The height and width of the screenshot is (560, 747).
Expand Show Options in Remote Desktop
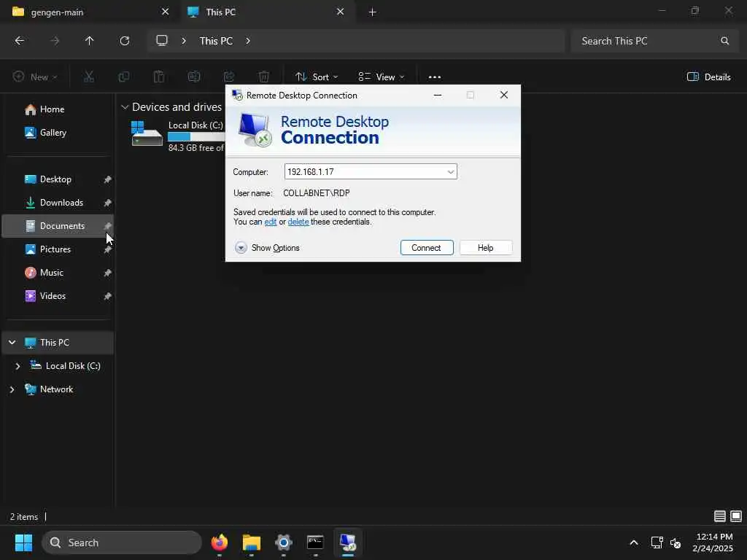click(x=267, y=248)
